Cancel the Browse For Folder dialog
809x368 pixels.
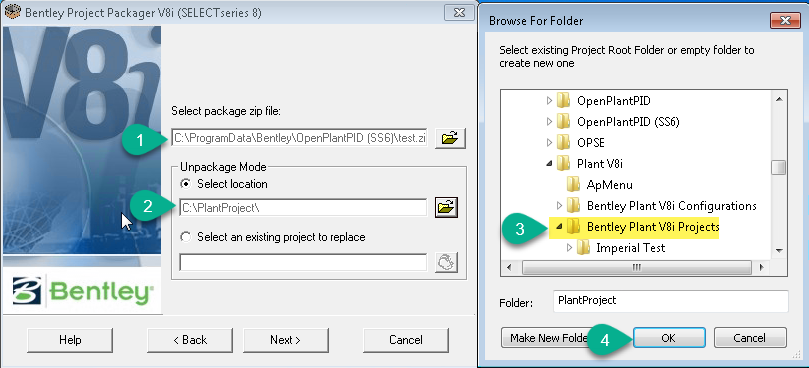pos(750,338)
